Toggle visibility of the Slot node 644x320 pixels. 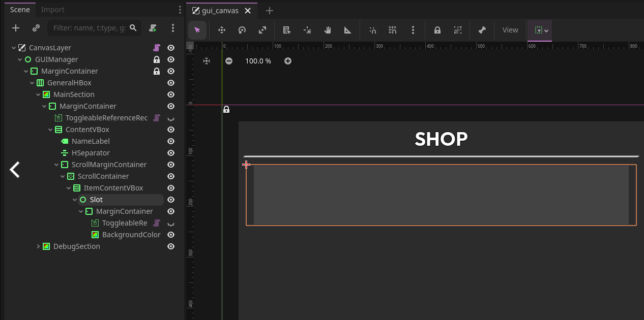170,199
